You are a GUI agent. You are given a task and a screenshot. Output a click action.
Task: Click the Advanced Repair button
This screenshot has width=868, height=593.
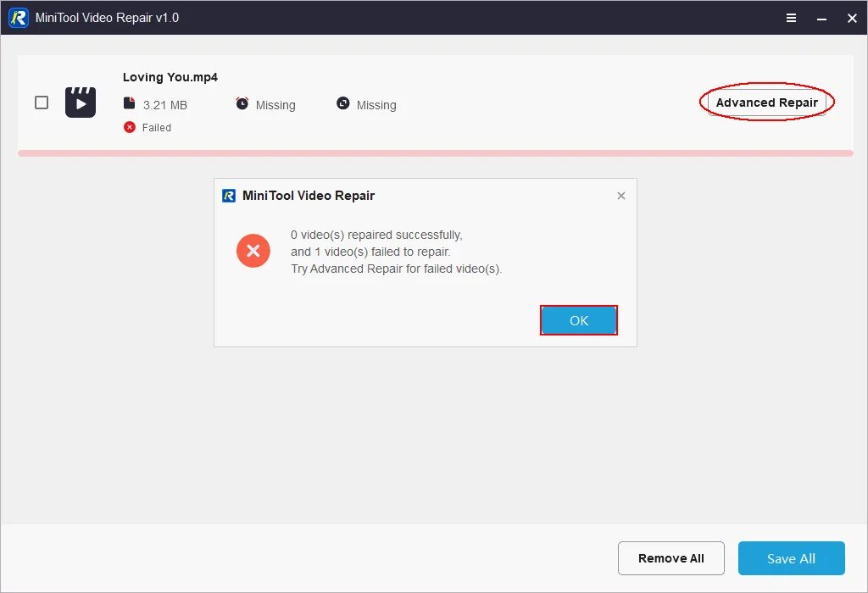click(x=766, y=103)
